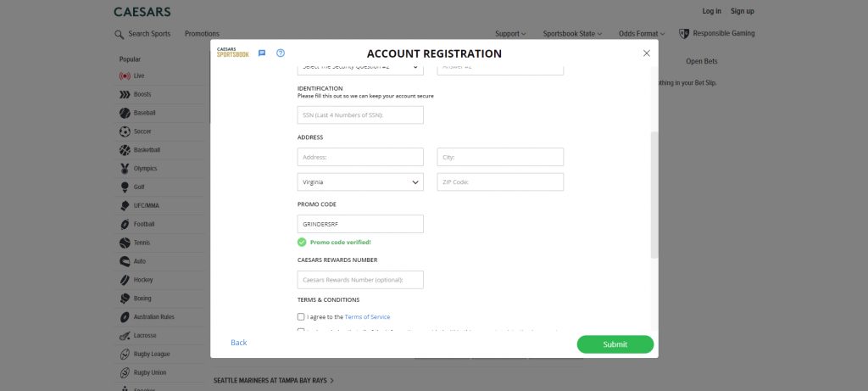This screenshot has width=868, height=391.
Task: Select the Soccer ball icon in sidebar
Action: click(x=125, y=131)
